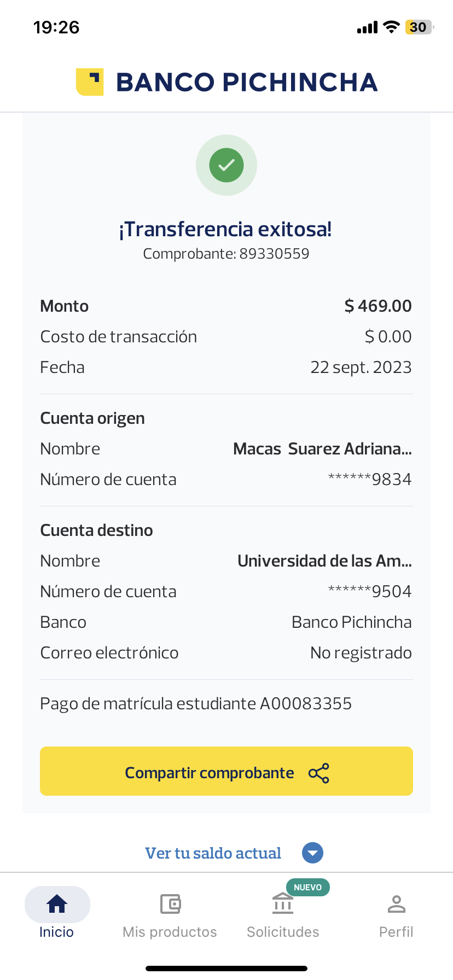Tap the Inicio home icon
The image size is (453, 980).
coord(57,904)
